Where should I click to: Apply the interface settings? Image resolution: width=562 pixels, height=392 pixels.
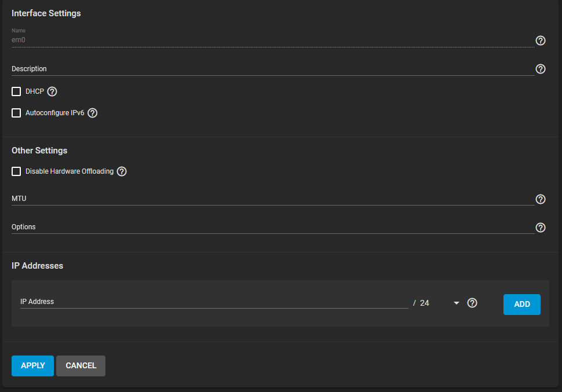[x=32, y=365]
